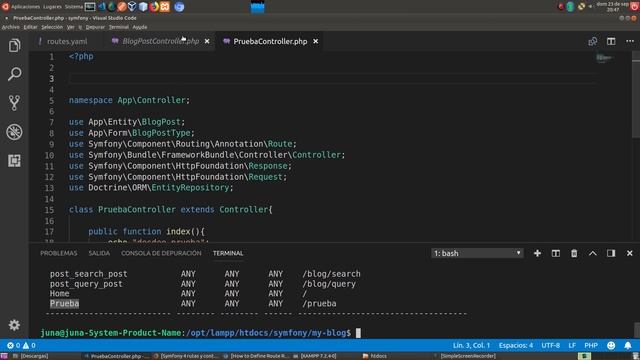Image resolution: width=640 pixels, height=360 pixels.
Task: Close the PruebaController.php tab
Action: 316,41
